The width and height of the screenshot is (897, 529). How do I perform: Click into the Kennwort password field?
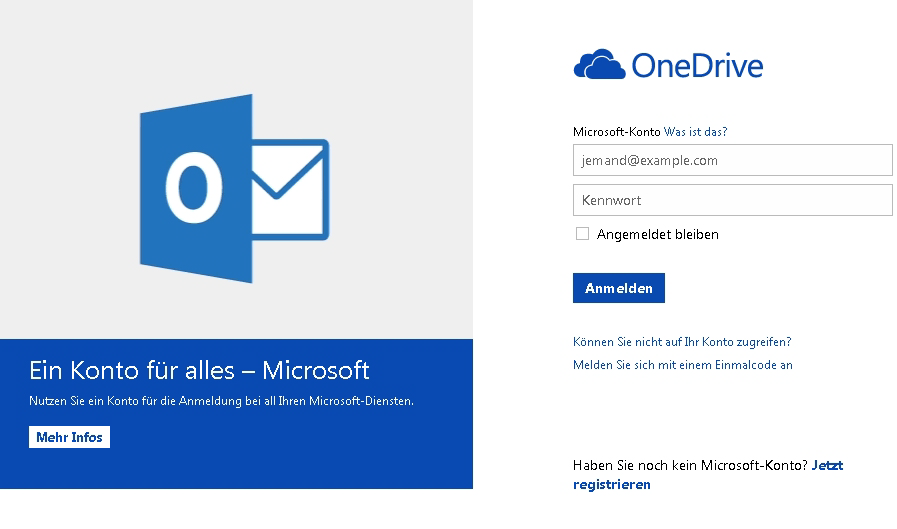(732, 200)
